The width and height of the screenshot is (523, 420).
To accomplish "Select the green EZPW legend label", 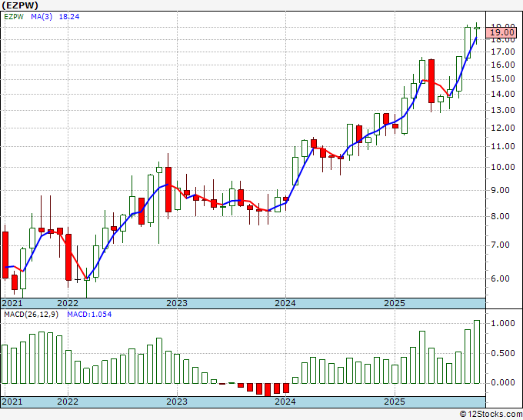I will 14,17.
